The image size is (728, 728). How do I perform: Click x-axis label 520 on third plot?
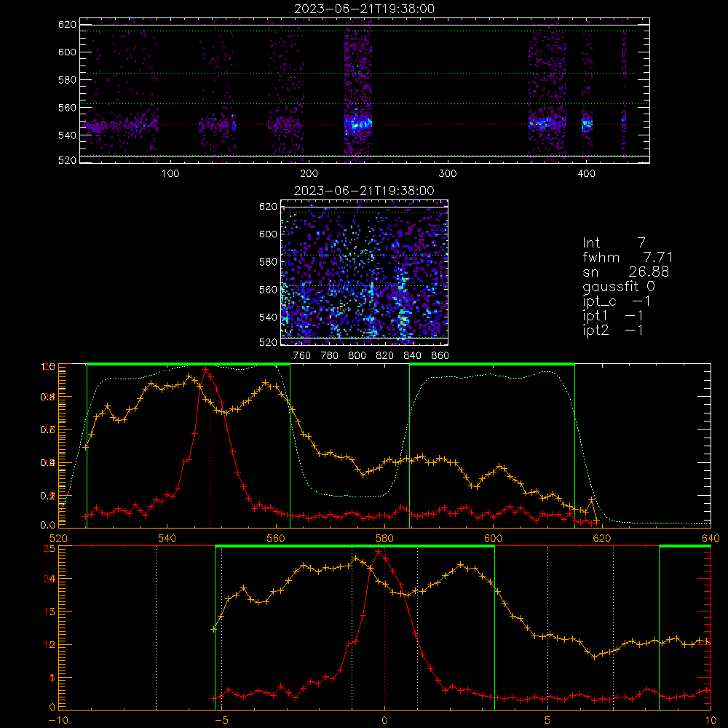[58, 539]
